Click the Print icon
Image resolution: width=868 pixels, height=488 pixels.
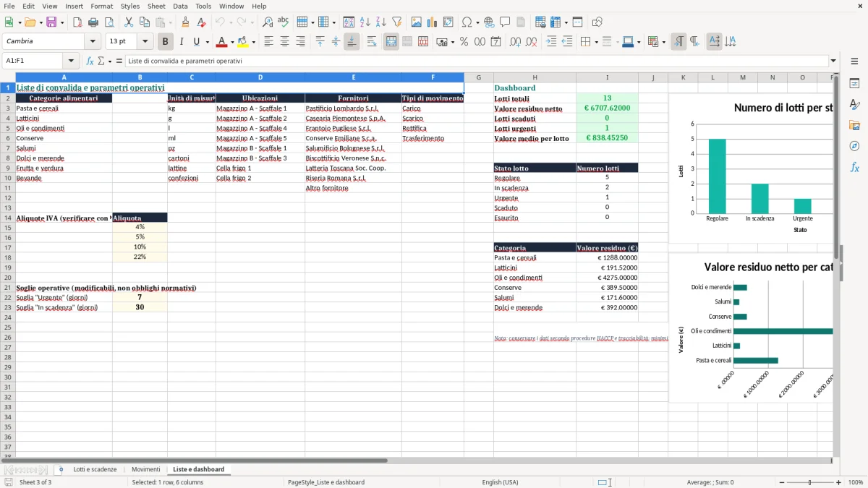93,22
